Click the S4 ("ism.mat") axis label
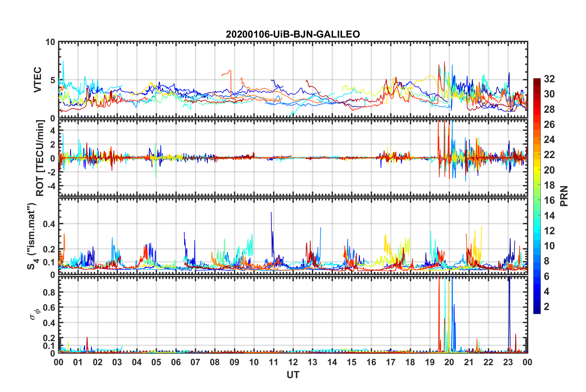The width and height of the screenshot is (586, 392). pos(32,236)
